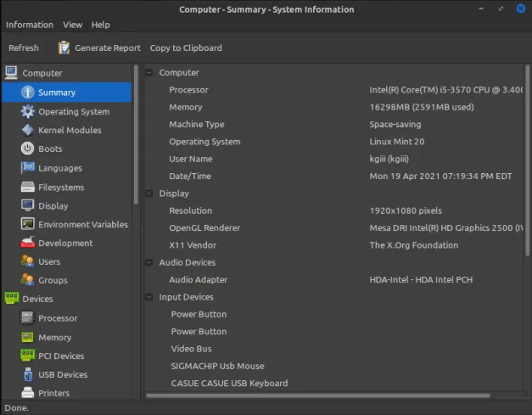Image resolution: width=532 pixels, height=415 pixels.
Task: Select the Devices category label
Action: [37, 299]
